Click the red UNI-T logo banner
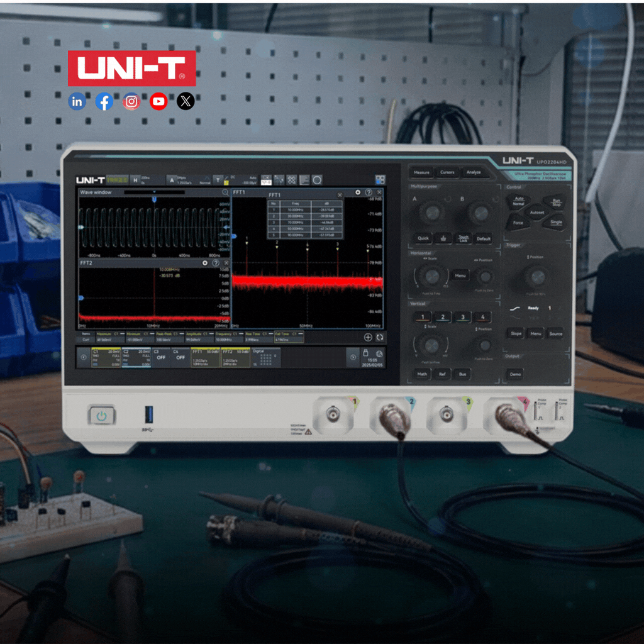Image resolution: width=644 pixels, height=644 pixels. click(x=132, y=68)
